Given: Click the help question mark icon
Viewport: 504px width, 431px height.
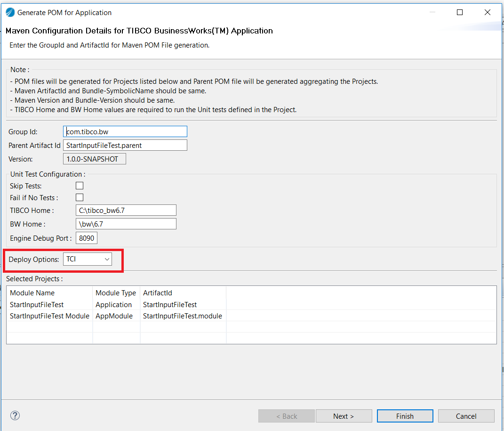Looking at the screenshot, I should (15, 415).
